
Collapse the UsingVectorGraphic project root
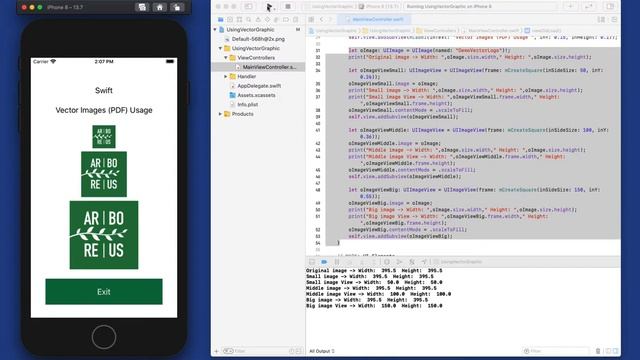215,30
